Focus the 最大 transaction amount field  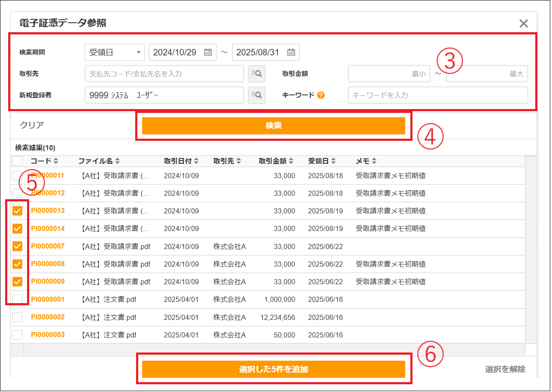coord(487,74)
